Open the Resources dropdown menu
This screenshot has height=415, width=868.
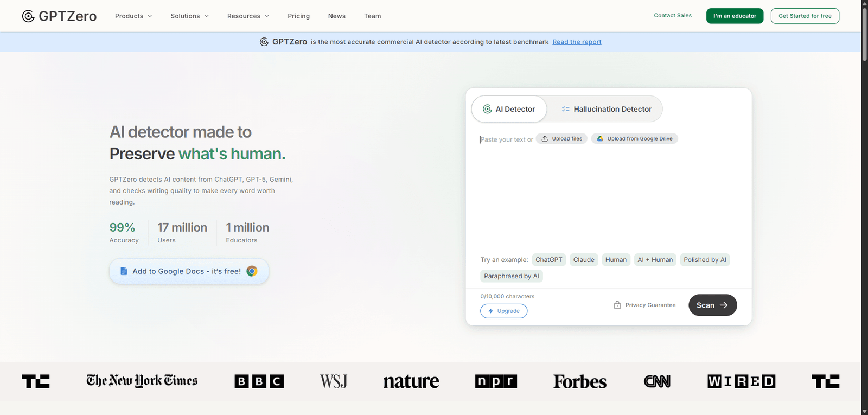pos(248,16)
